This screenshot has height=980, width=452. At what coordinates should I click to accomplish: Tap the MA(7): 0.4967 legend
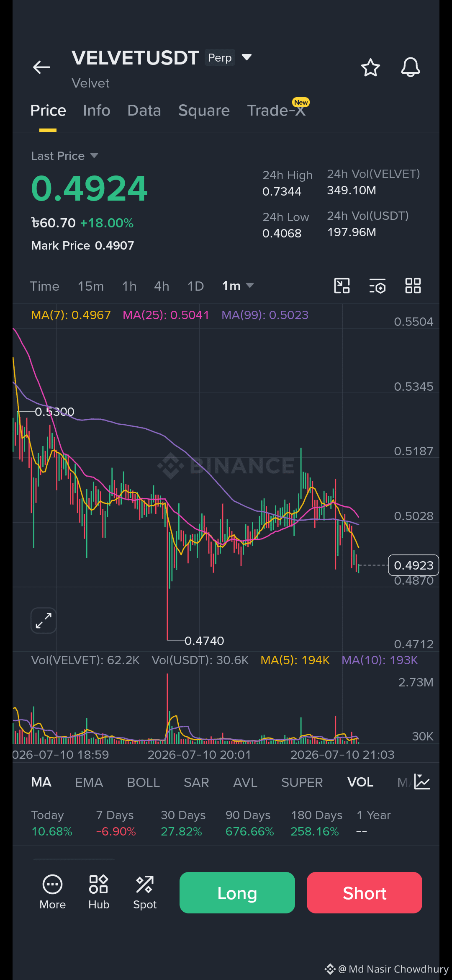coord(71,315)
